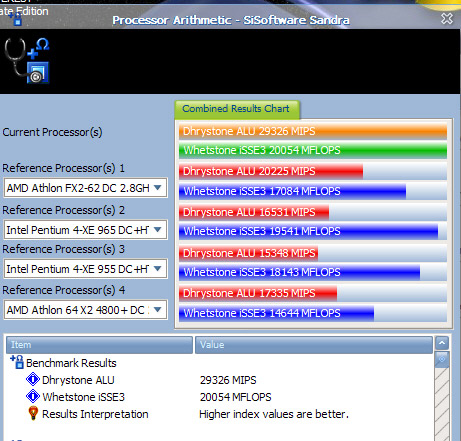The width and height of the screenshot is (461, 441).
Task: Click the orange Dhrystone ALU 29326 MIPS bar
Action: tap(313, 131)
